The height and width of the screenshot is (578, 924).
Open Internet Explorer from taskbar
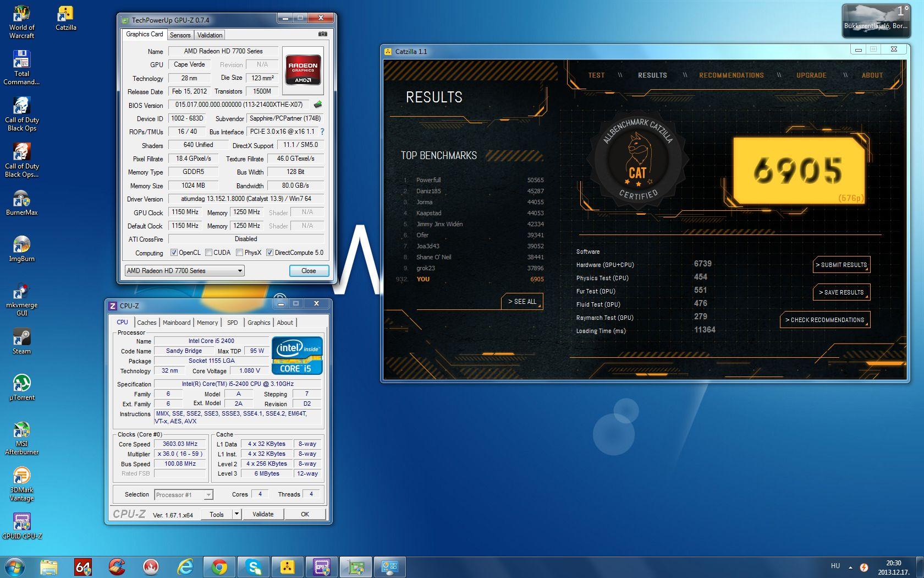[185, 567]
